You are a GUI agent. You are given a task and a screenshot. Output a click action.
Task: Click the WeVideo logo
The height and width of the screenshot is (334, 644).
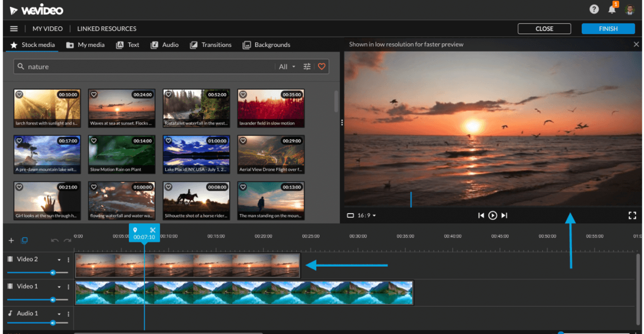36,10
